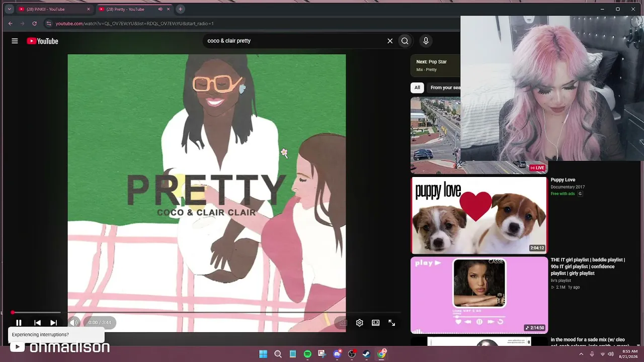Toggle subtitles with the CC button
Screen dimensions: 644x362
(343, 323)
